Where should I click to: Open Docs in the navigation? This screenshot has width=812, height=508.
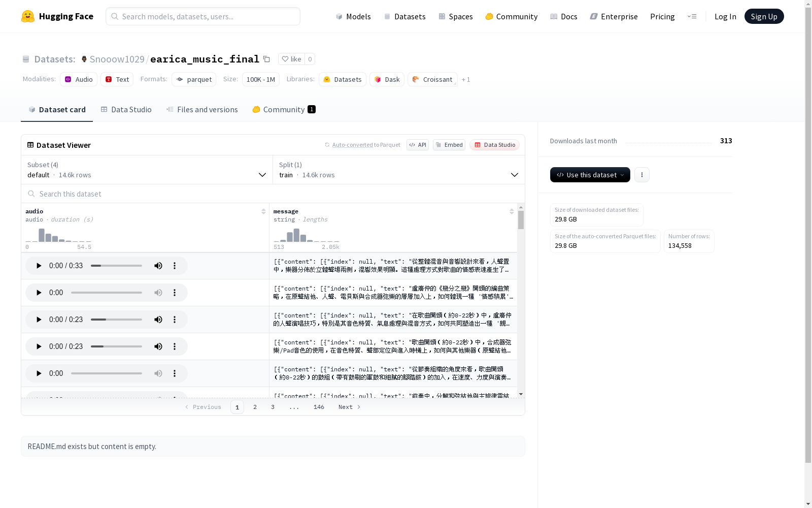pos(564,16)
